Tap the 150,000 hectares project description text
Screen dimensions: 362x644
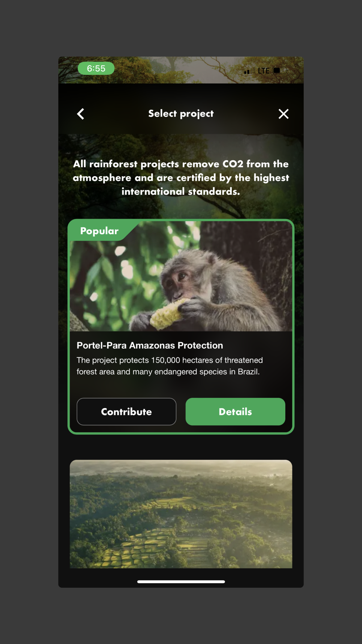point(169,366)
